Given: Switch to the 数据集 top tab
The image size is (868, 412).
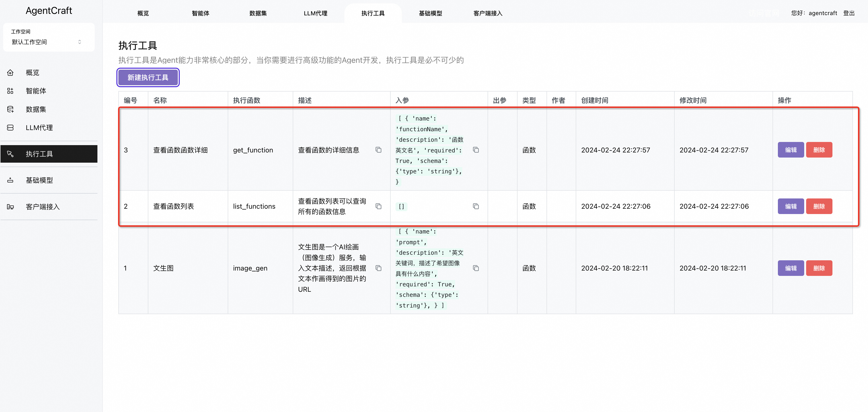Looking at the screenshot, I should (258, 13).
